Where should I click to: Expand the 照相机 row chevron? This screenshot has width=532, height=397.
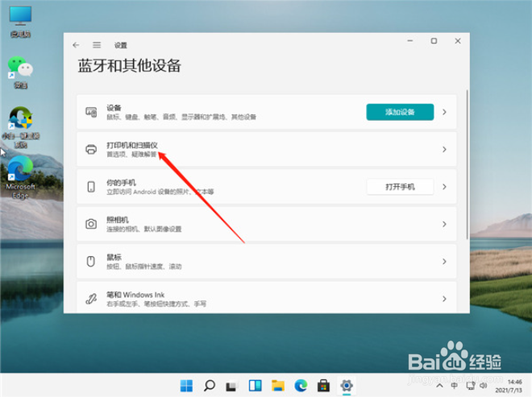point(444,224)
